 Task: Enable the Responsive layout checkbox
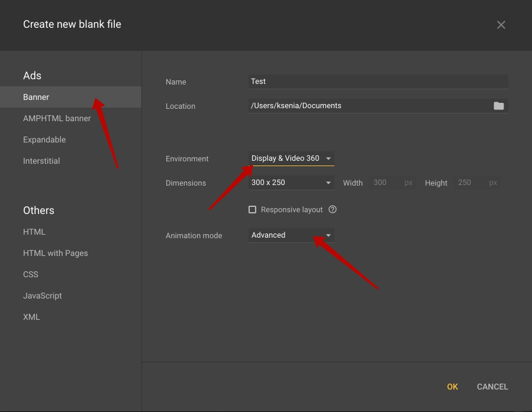coord(253,209)
